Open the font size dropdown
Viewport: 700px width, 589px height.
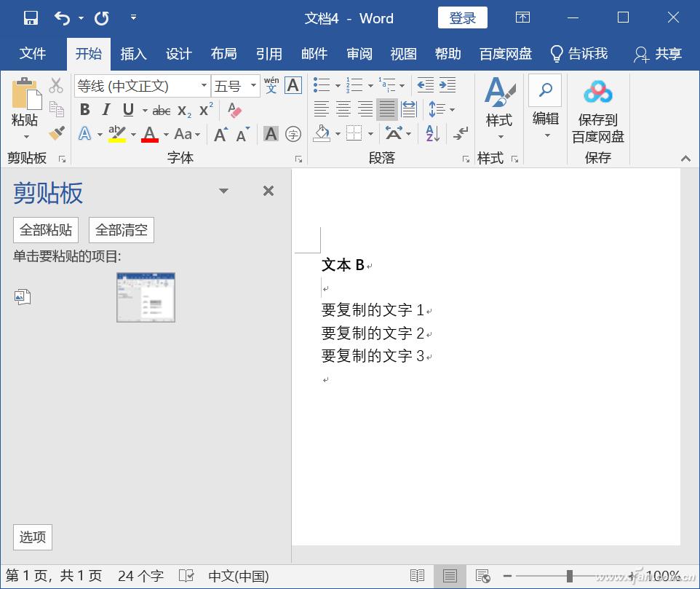[252, 85]
